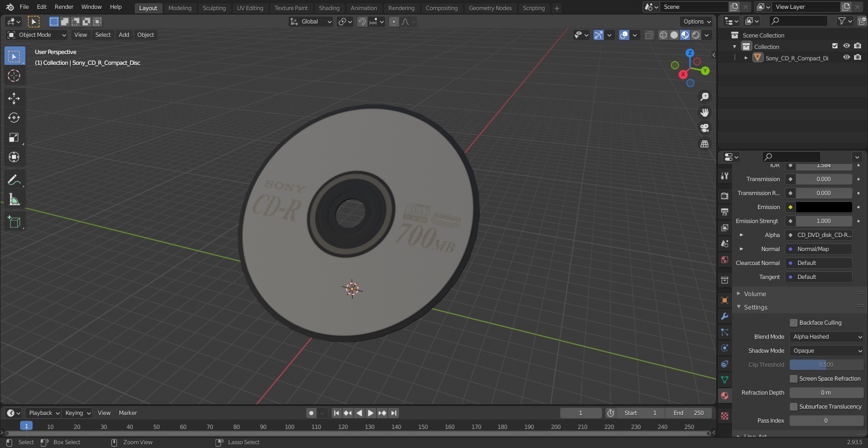Open the Render properties tab

pos(724,196)
